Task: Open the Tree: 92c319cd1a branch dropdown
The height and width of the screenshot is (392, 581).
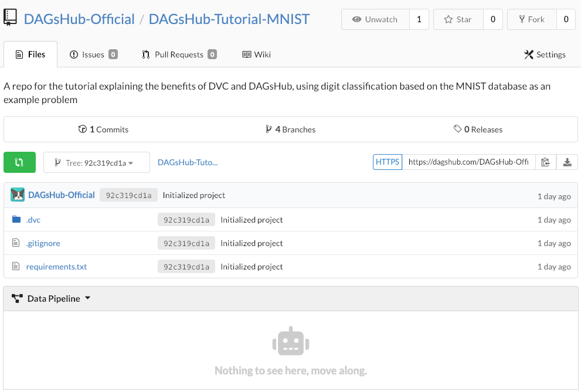Action: [97, 163]
